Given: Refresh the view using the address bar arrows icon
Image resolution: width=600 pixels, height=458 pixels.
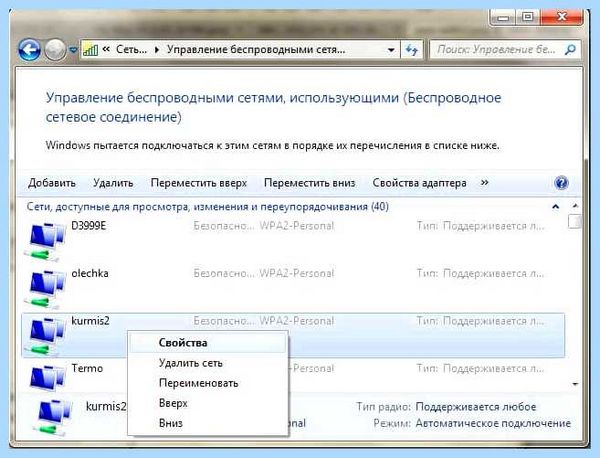Looking at the screenshot, I should point(411,50).
